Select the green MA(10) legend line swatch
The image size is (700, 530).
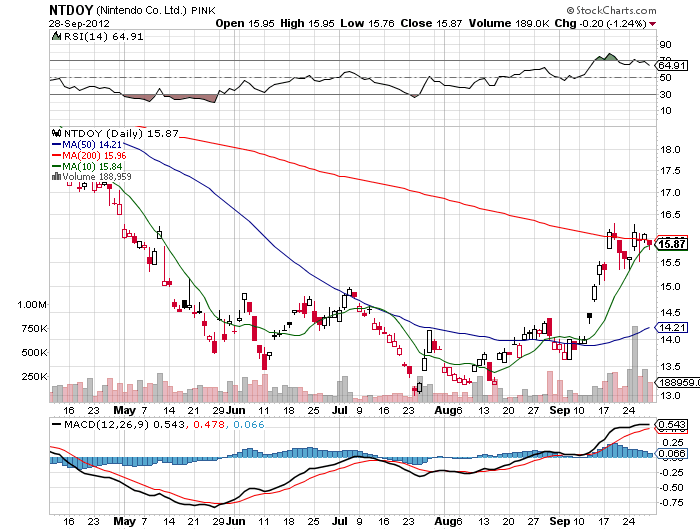coord(56,166)
